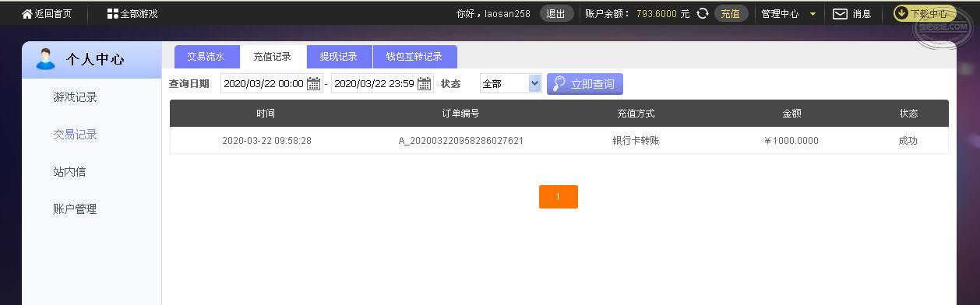The image size is (980, 305).
Task: Click the home icon beside 返回首页
Action: click(x=27, y=13)
